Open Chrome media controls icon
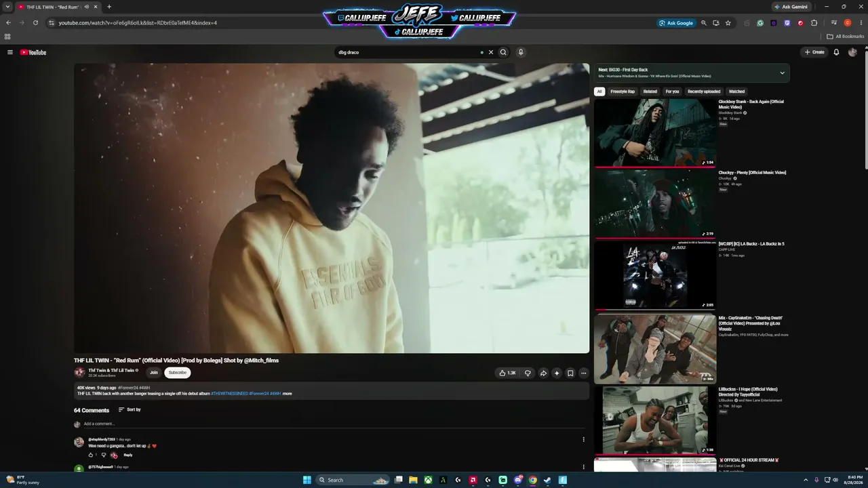This screenshot has width=868, height=488. coord(834,22)
